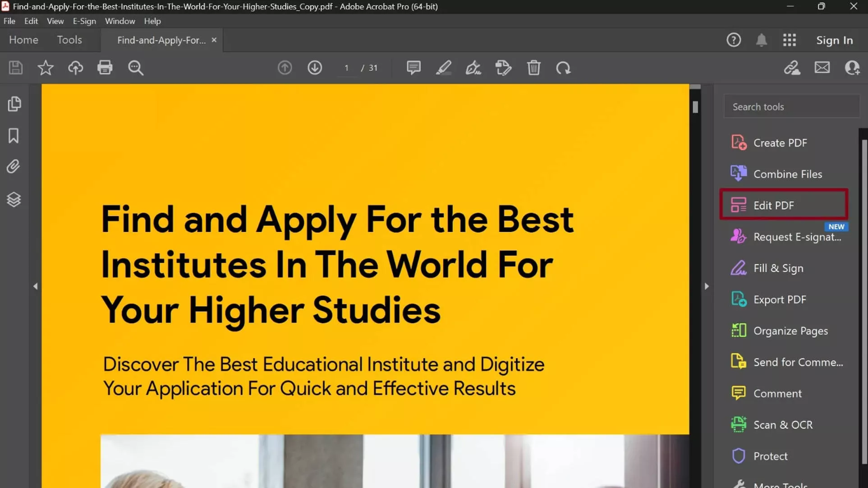This screenshot has height=488, width=868.
Task: Go to next page arrow
Action: pyautogui.click(x=315, y=68)
